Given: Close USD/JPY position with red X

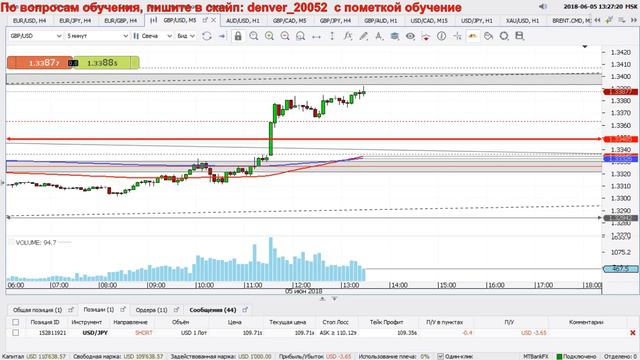Looking at the screenshot, I should [633, 333].
